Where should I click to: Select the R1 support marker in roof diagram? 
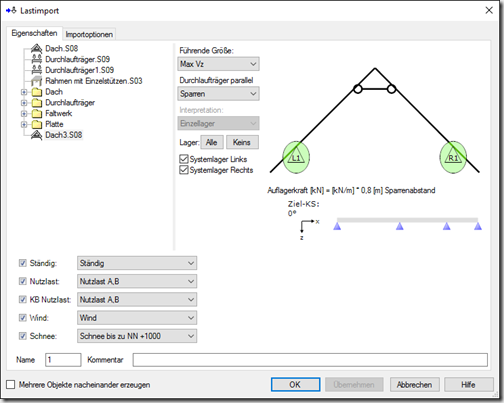(453, 157)
